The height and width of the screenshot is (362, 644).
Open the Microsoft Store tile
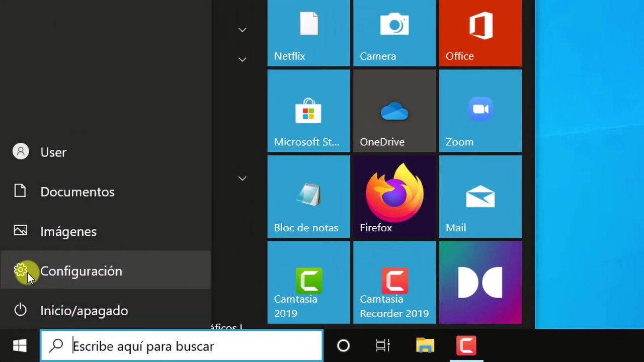click(x=308, y=111)
